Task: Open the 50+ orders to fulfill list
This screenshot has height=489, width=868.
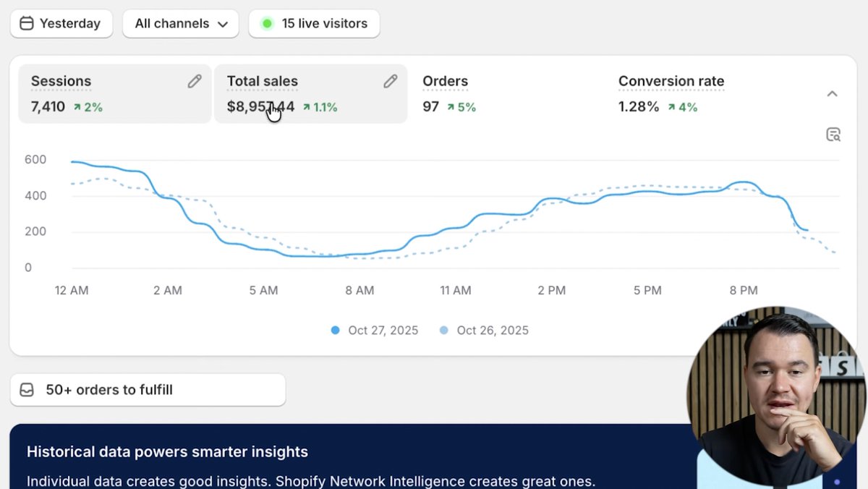Action: [x=109, y=389]
